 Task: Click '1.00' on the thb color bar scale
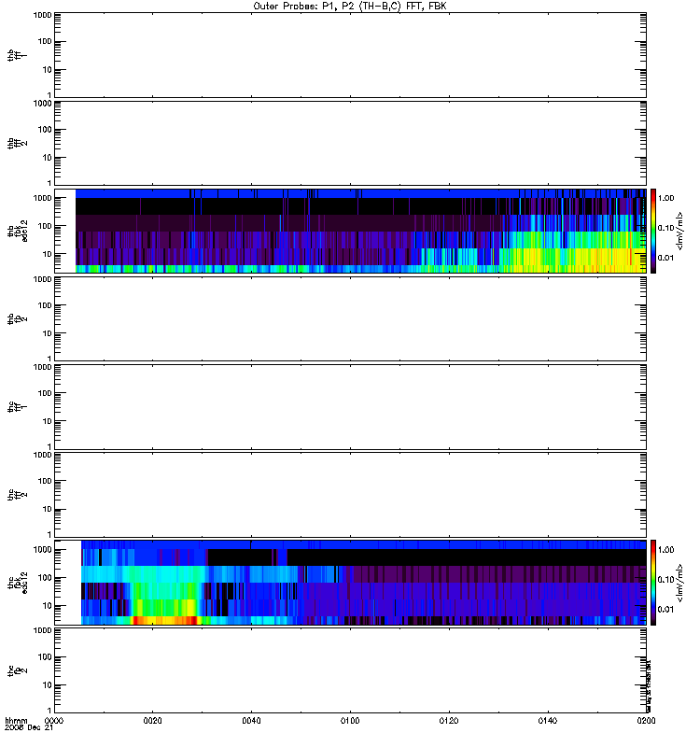[x=666, y=198]
